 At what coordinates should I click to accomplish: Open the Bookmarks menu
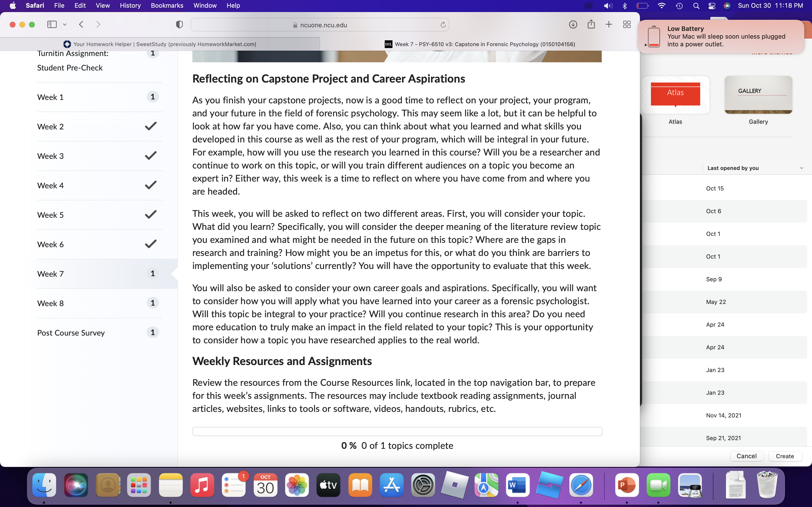click(x=167, y=6)
